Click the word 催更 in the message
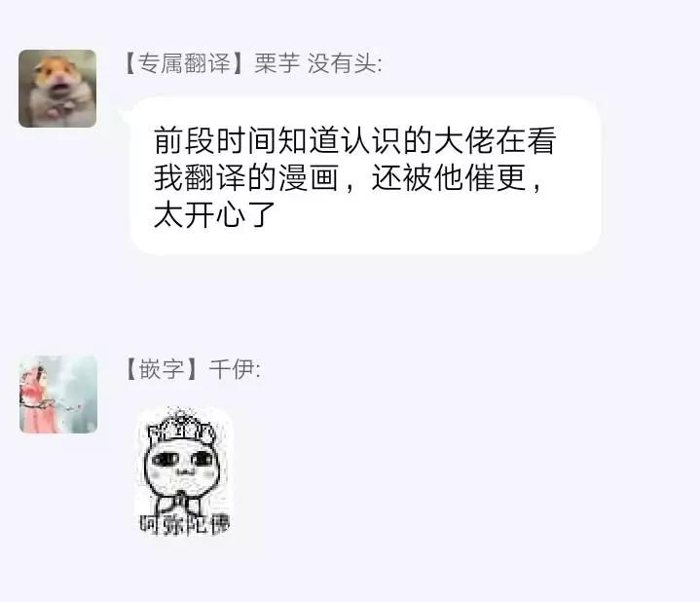The height and width of the screenshot is (602, 700). pyautogui.click(x=496, y=177)
